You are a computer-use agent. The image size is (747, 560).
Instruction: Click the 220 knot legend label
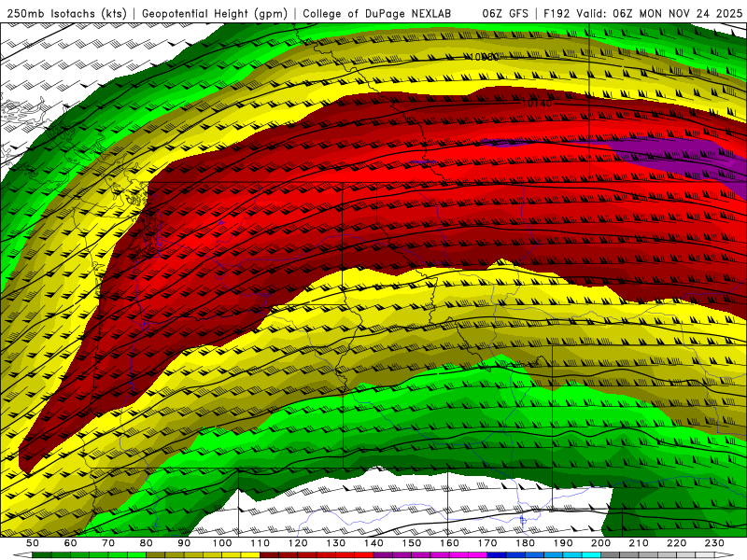pyautogui.click(x=676, y=543)
